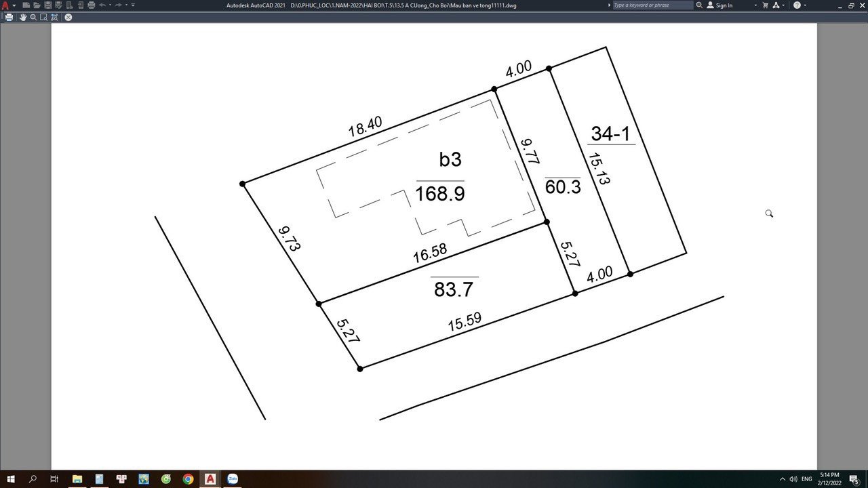The height and width of the screenshot is (488, 868).
Task: Click the taskbar Search icon
Action: coord(33,479)
